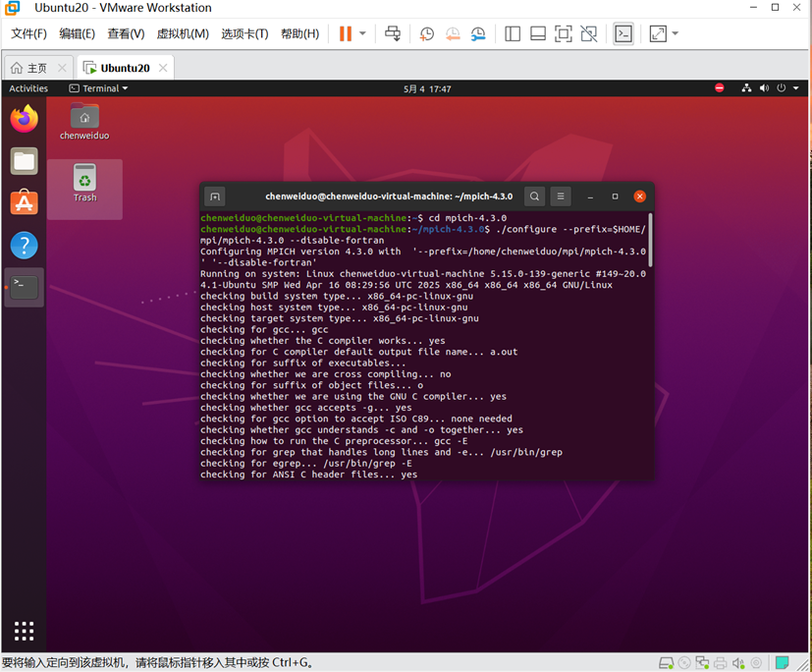This screenshot has width=812, height=672.
Task: Open the power options dropdown next to the pause icon
Action: [362, 33]
